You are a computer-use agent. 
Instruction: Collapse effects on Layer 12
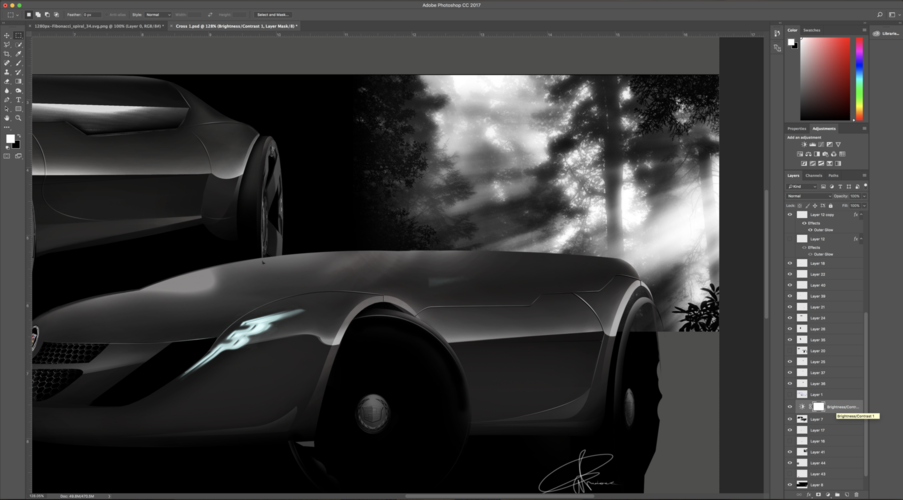862,238
